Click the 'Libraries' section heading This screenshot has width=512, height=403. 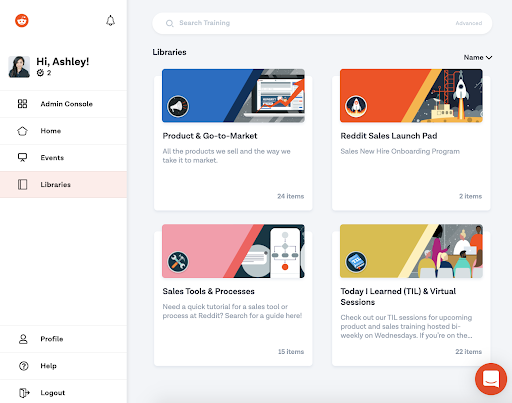tap(169, 52)
